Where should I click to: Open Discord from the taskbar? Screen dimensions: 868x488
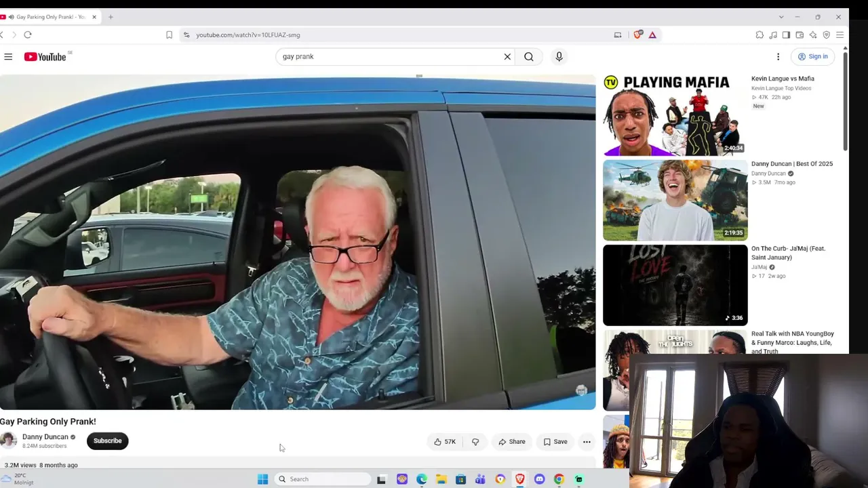pos(539,479)
